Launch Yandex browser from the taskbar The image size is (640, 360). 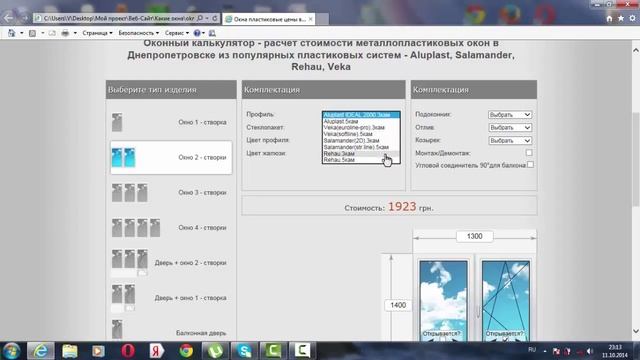pos(156,351)
